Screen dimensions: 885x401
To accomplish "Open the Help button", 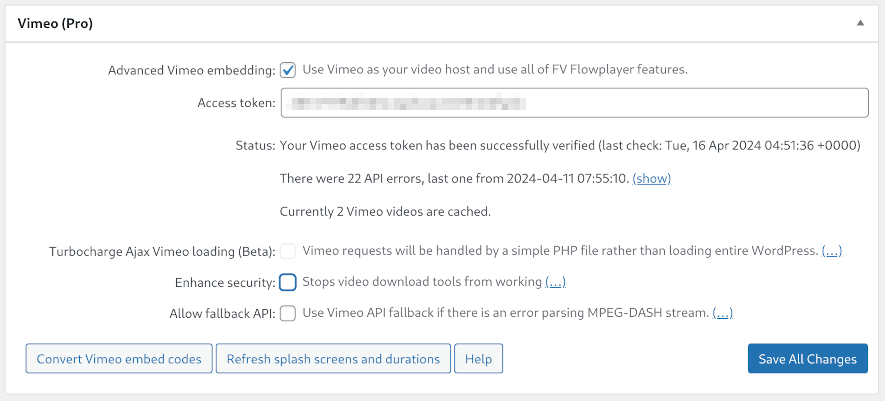I will click(x=479, y=359).
